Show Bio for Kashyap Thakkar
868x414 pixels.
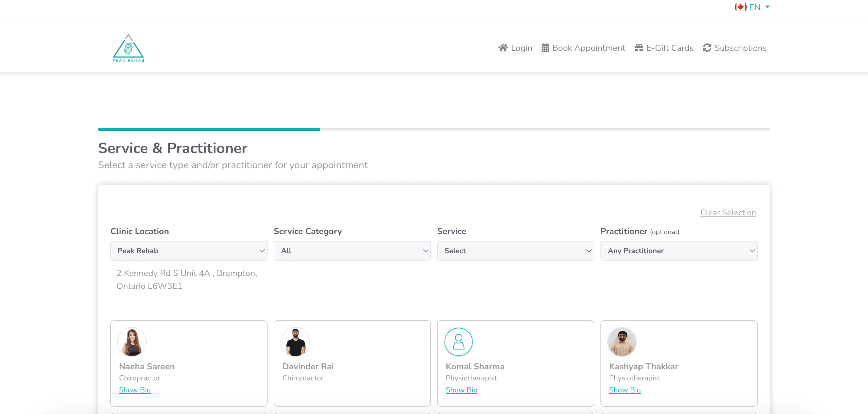tap(625, 390)
